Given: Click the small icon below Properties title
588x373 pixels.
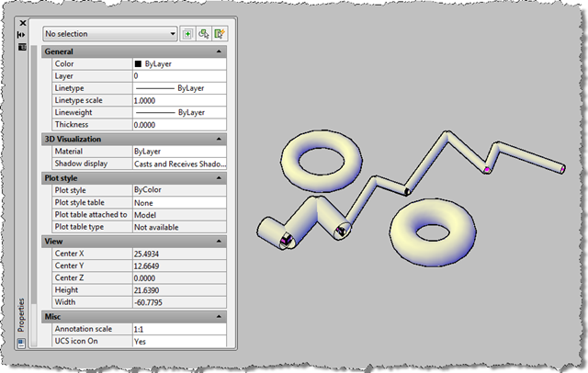Looking at the screenshot, I should click(x=22, y=343).
